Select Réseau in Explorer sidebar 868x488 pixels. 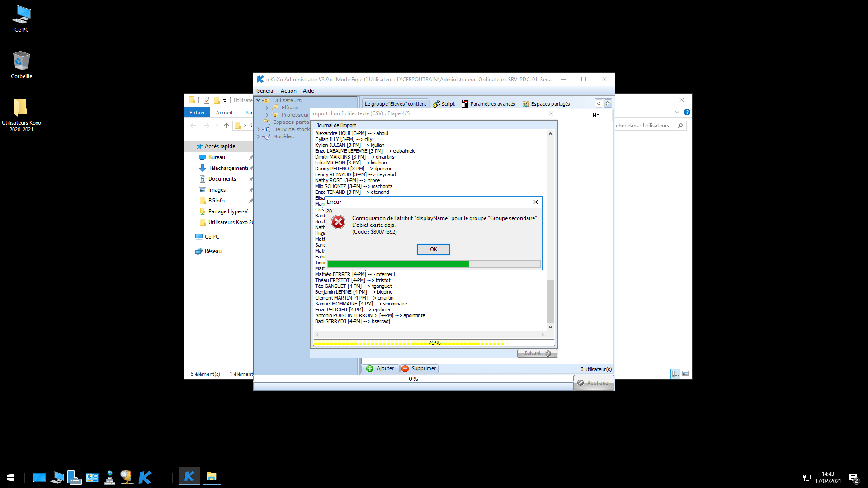point(212,251)
